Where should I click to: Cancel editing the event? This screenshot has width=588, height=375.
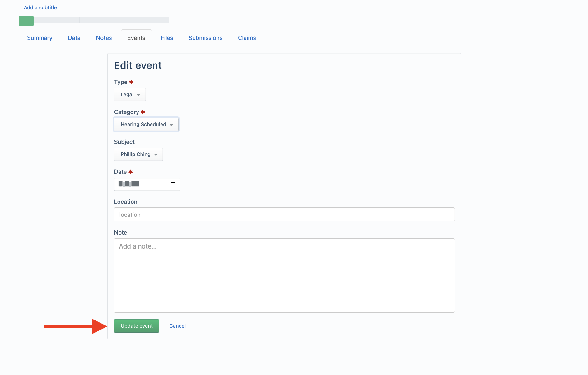[177, 326]
